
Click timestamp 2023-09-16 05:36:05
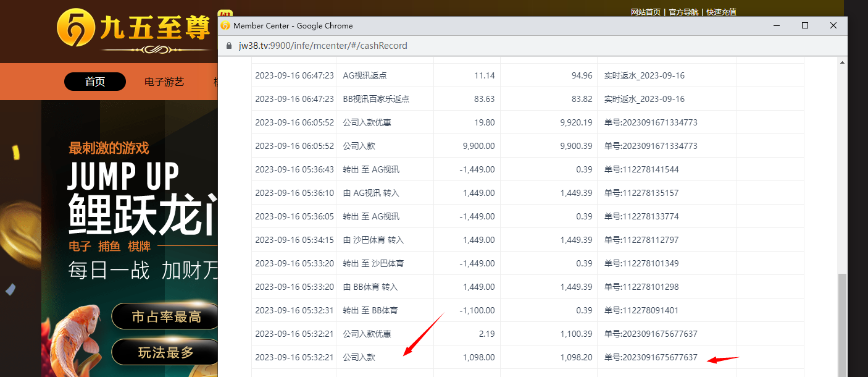[x=294, y=216]
